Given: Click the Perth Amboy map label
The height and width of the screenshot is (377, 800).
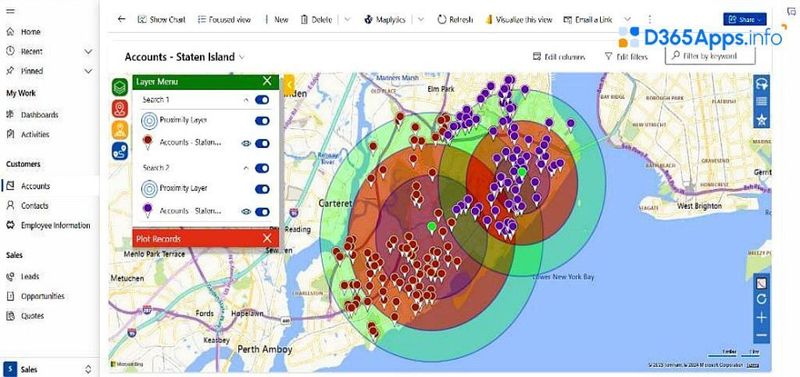Looking at the screenshot, I should pyautogui.click(x=264, y=349).
